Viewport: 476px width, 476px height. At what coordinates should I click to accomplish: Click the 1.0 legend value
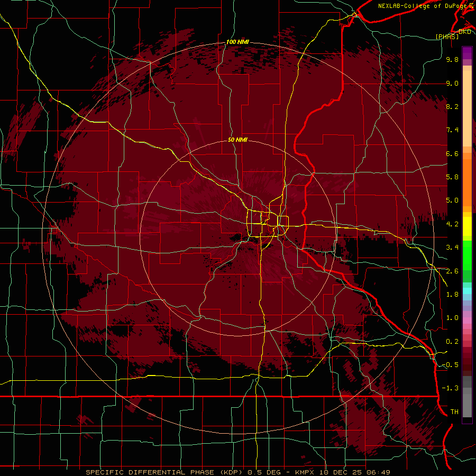click(452, 318)
